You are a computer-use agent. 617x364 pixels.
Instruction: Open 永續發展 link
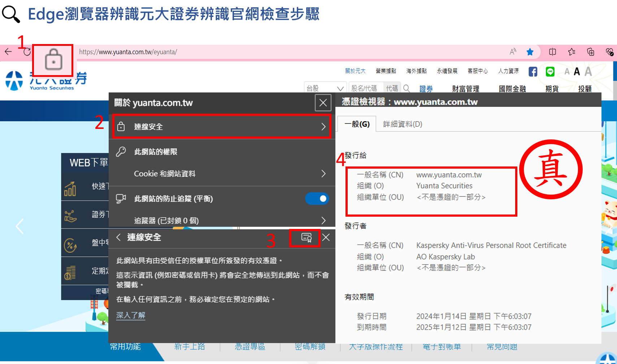pos(447,71)
